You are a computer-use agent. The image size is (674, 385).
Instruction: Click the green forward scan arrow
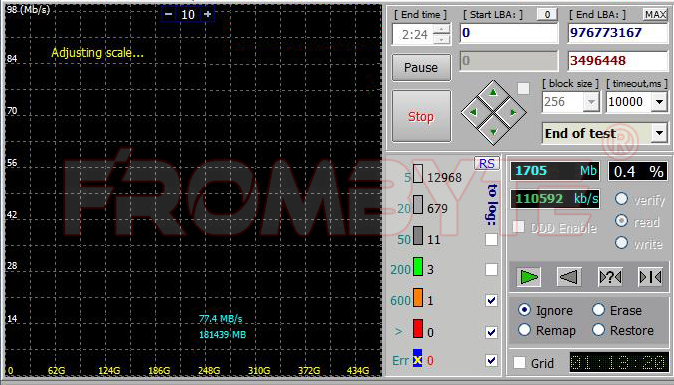pos(529,277)
